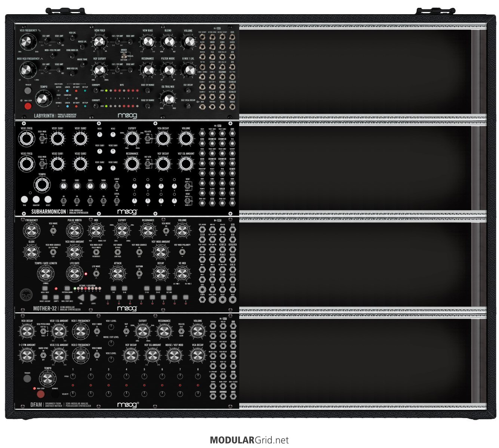
Task: Toggle the DFAM VCF HP/LP switch
Action: pos(126,331)
